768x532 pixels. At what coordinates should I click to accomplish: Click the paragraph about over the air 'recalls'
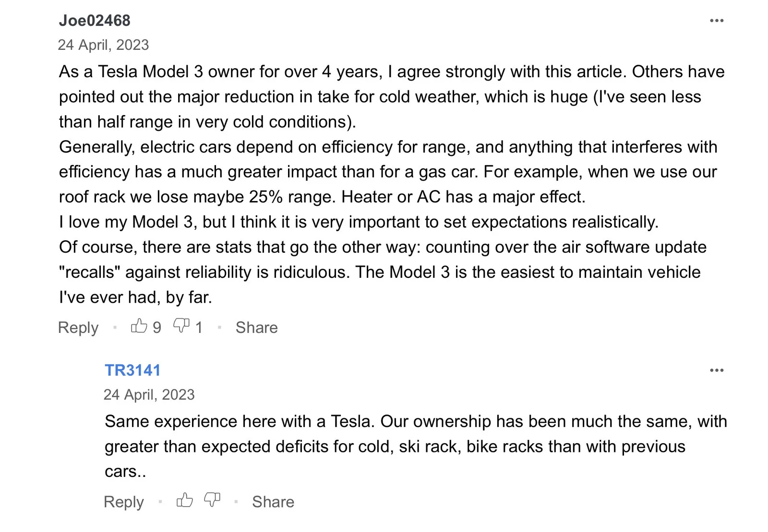379,272
